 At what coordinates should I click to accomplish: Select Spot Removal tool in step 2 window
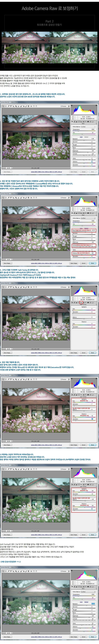[21, 197]
